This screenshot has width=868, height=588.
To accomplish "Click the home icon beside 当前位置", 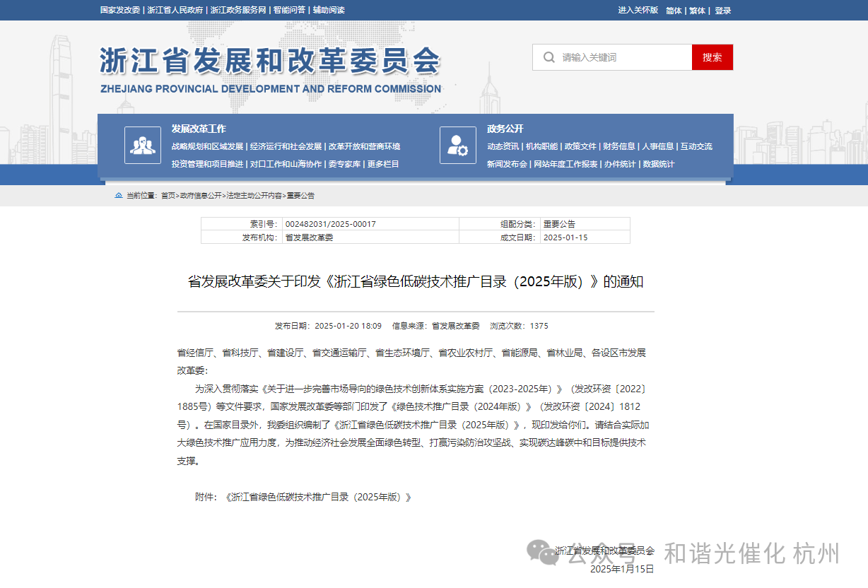I will (x=119, y=196).
